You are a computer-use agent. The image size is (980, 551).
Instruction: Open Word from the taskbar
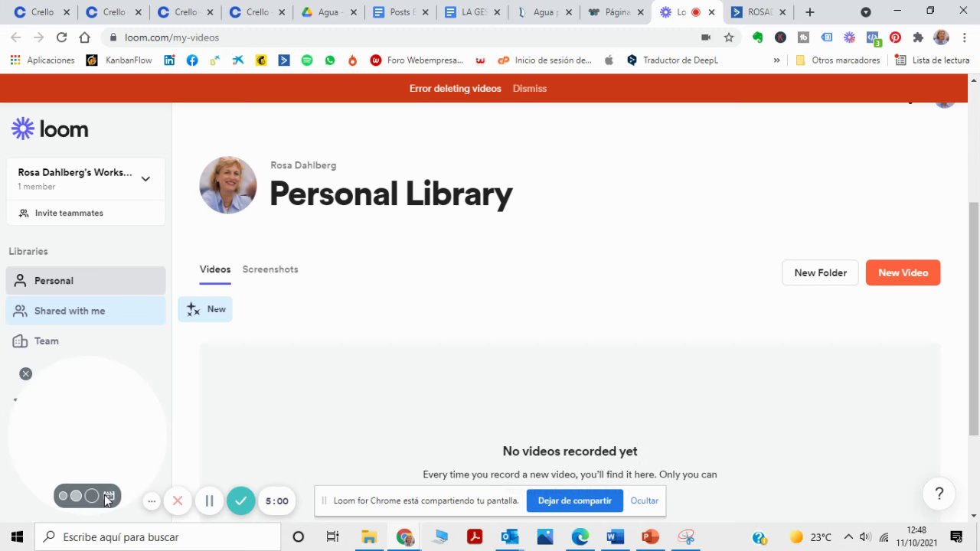click(x=616, y=536)
